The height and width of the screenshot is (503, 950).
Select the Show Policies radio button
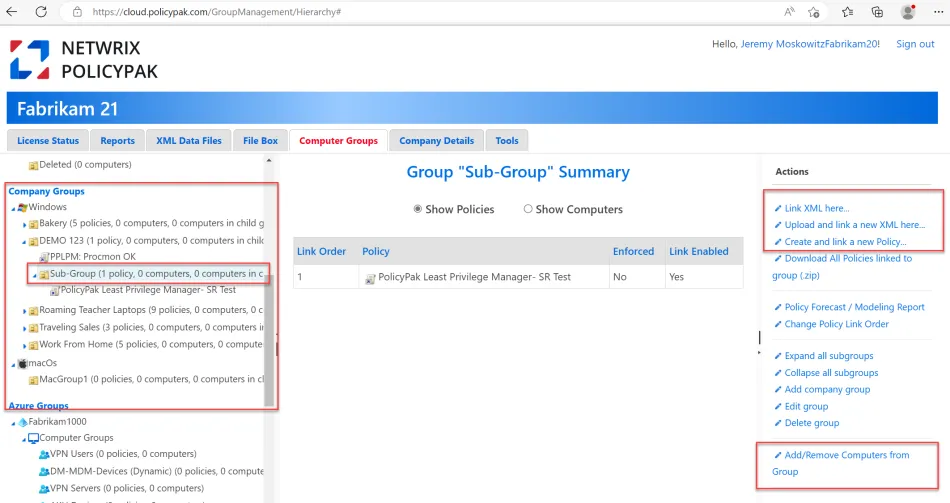pyautogui.click(x=418, y=209)
